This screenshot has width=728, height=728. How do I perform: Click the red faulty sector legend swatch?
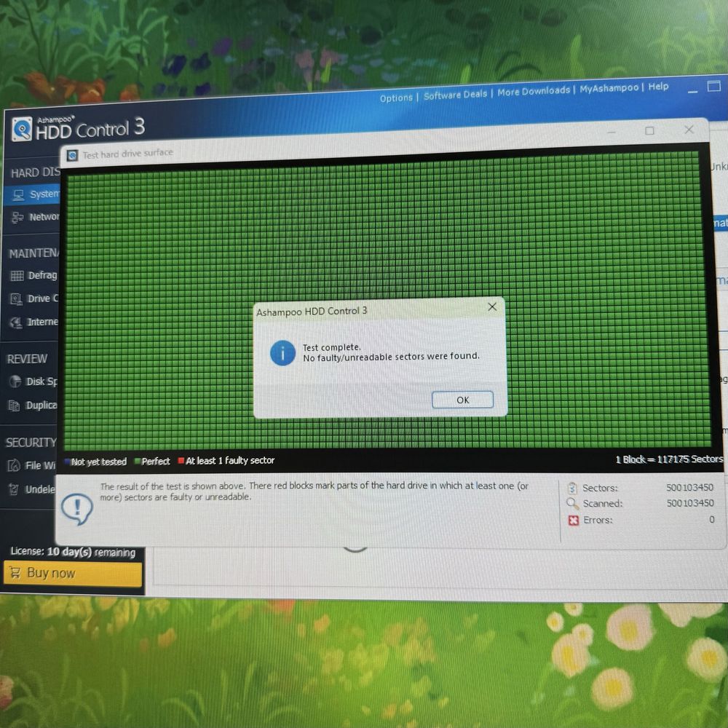coord(181,461)
